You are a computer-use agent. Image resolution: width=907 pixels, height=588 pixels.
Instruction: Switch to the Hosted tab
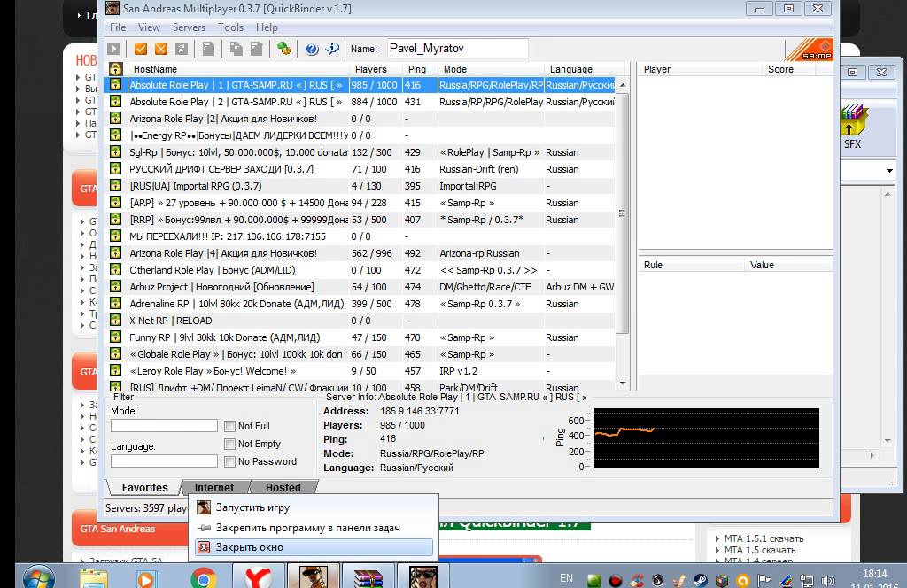click(283, 487)
